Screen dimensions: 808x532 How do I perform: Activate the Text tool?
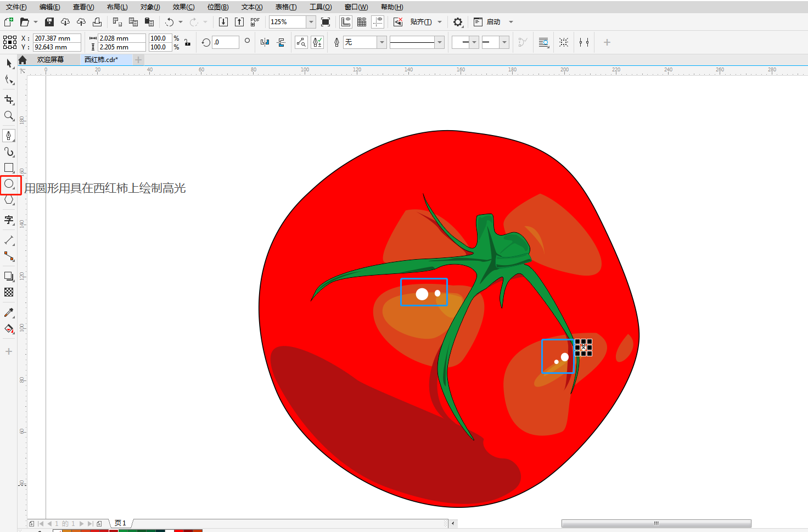[x=9, y=220]
